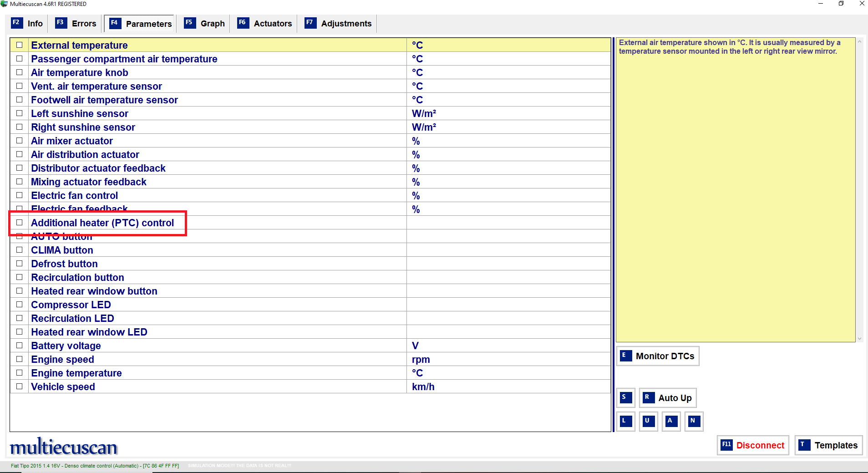Open the Templates menu
Image resolution: width=868 pixels, height=473 pixels.
(828, 445)
